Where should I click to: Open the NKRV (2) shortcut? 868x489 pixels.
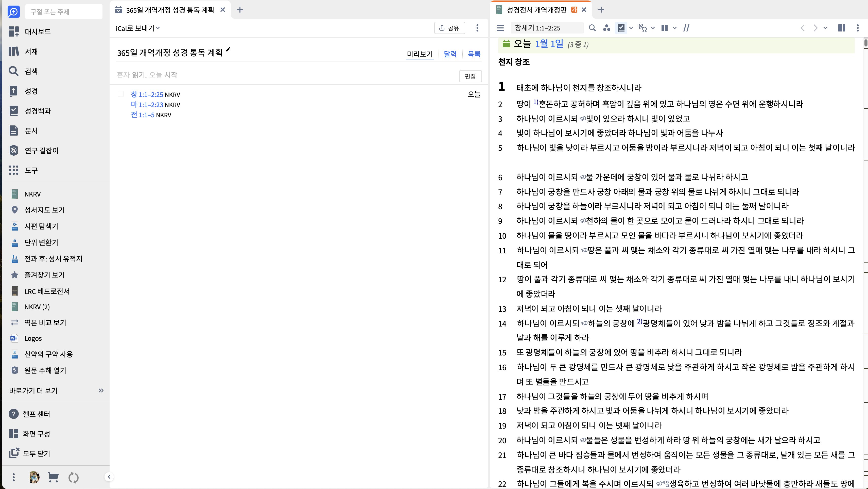(30, 307)
